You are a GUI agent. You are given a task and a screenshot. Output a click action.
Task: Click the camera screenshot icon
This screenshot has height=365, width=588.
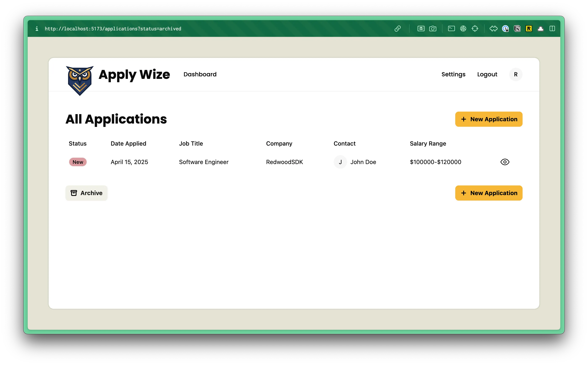coord(433,29)
